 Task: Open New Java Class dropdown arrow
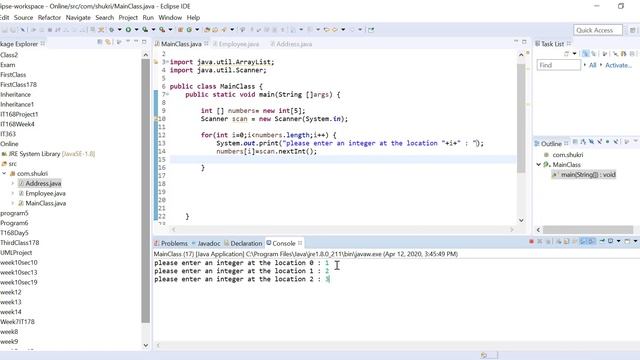point(197,29)
